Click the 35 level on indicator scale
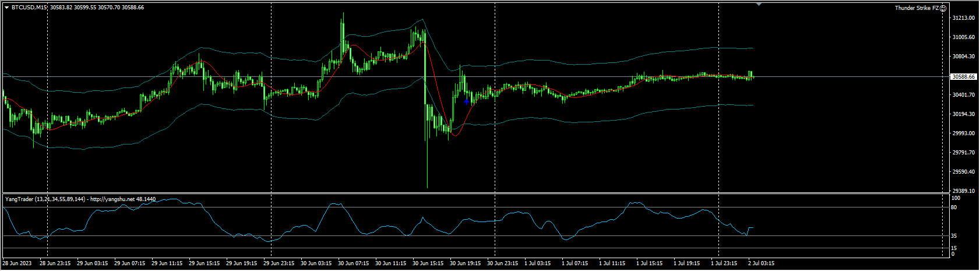 tap(954, 236)
